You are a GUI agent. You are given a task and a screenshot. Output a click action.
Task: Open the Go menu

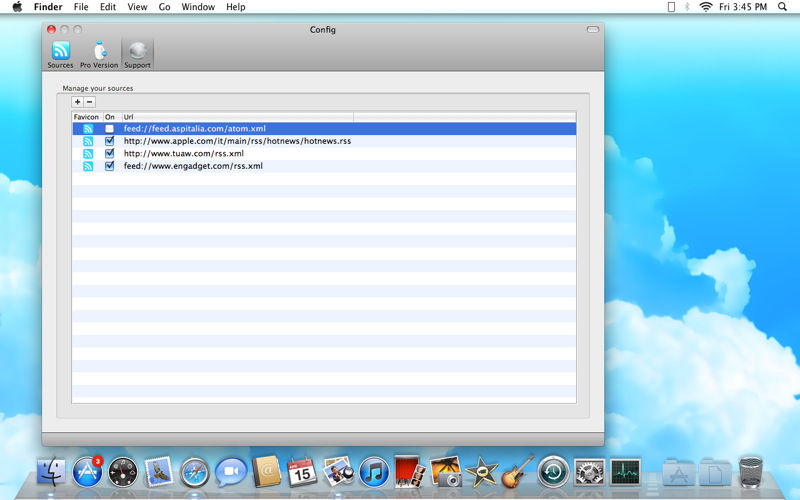164,7
